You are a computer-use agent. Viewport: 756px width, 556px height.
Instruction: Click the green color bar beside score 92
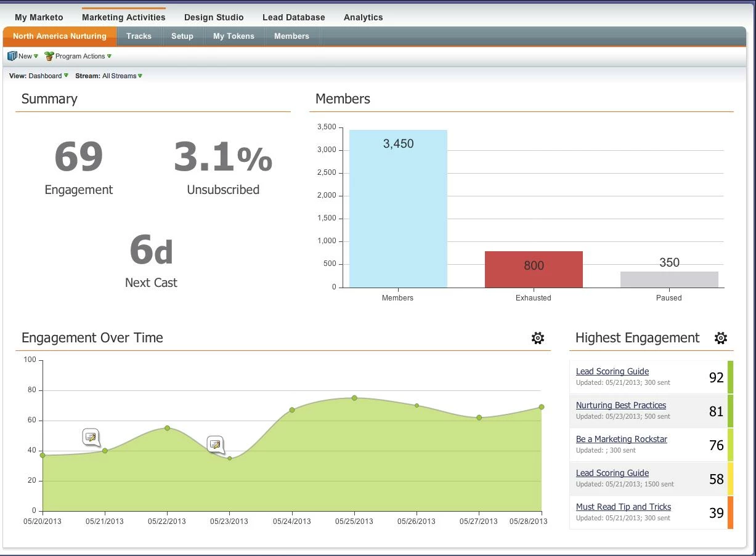click(730, 377)
